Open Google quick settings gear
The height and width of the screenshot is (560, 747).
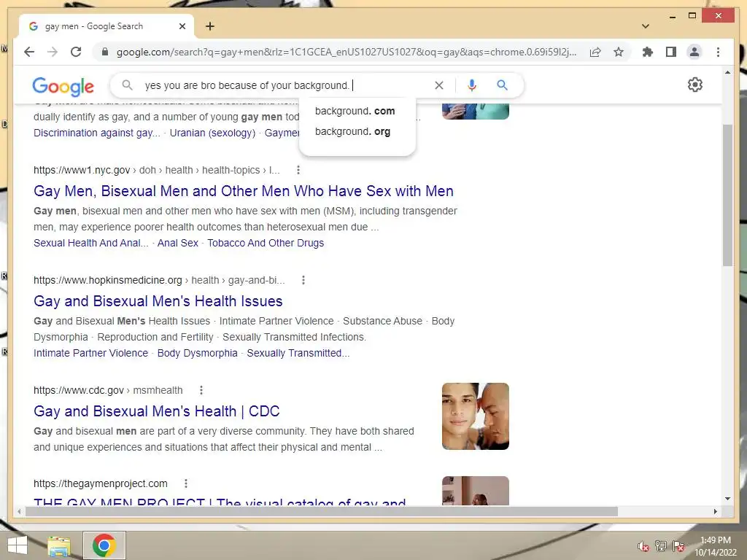pos(694,85)
